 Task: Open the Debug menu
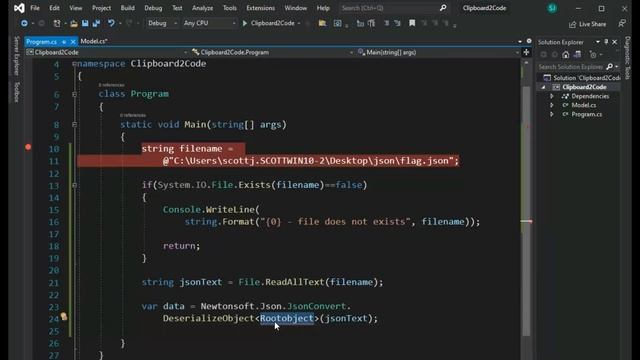tap(153, 8)
